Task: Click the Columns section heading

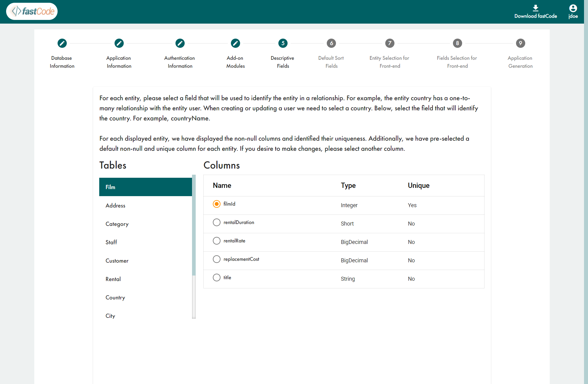Action: coord(222,165)
